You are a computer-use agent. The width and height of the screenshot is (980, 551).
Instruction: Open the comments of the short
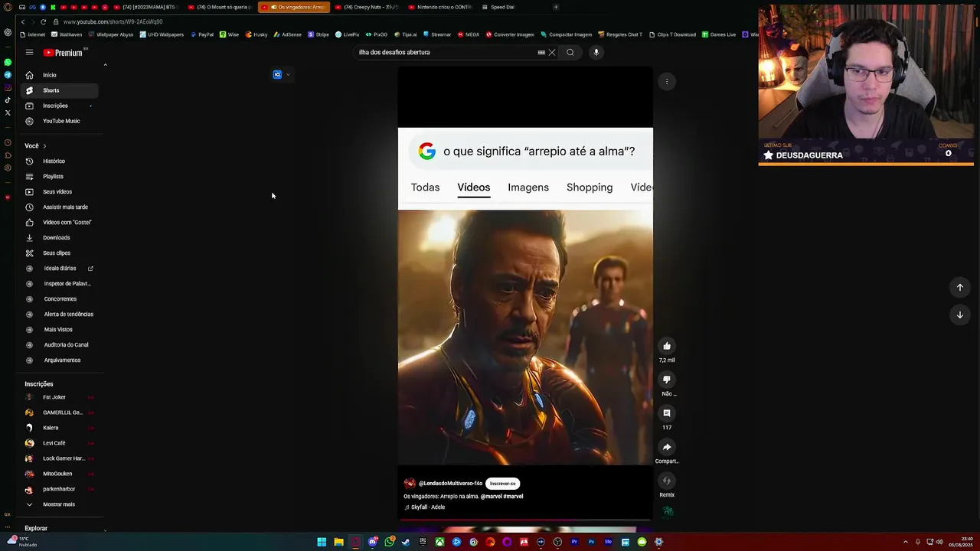tap(667, 413)
